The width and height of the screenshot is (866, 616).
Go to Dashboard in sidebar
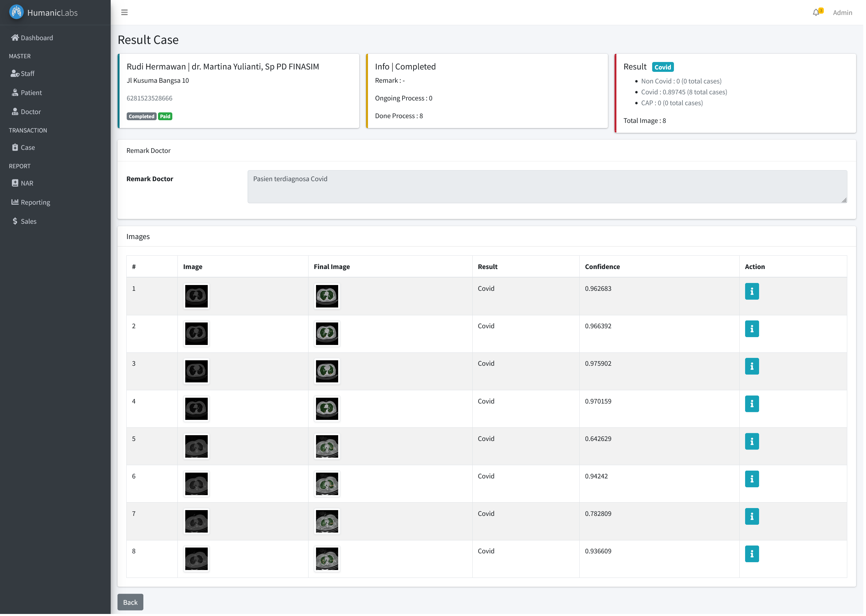pyautogui.click(x=36, y=37)
